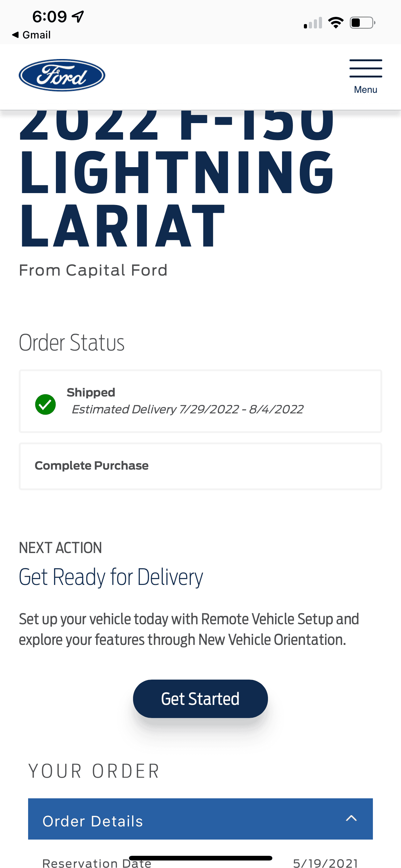Click the Ford oval logo
401x868 pixels.
click(x=62, y=75)
